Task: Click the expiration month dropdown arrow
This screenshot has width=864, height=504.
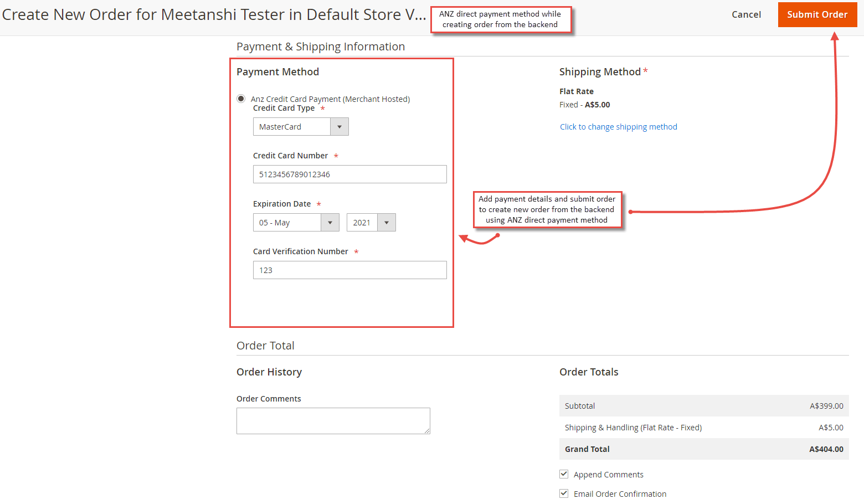Action: click(x=330, y=222)
